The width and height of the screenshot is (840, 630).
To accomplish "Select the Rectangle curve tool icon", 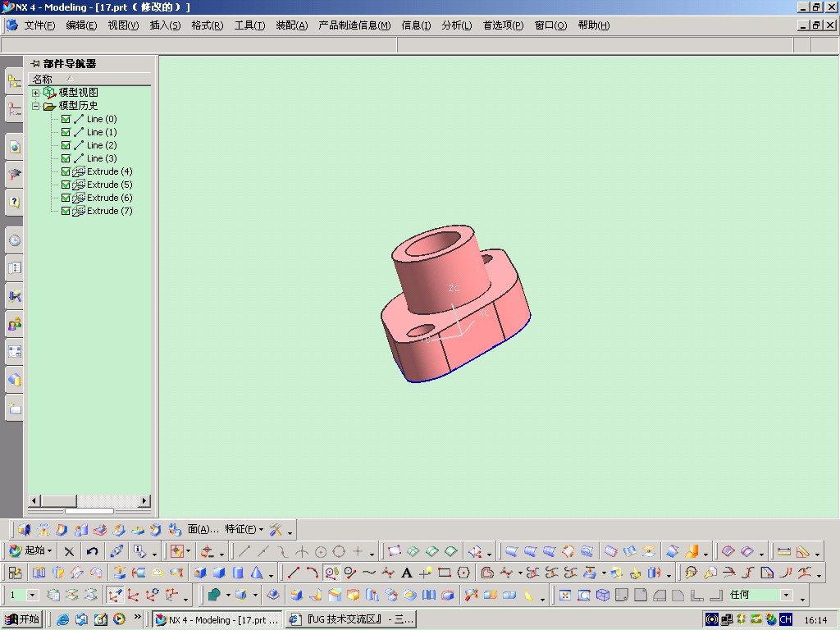I will [x=445, y=573].
